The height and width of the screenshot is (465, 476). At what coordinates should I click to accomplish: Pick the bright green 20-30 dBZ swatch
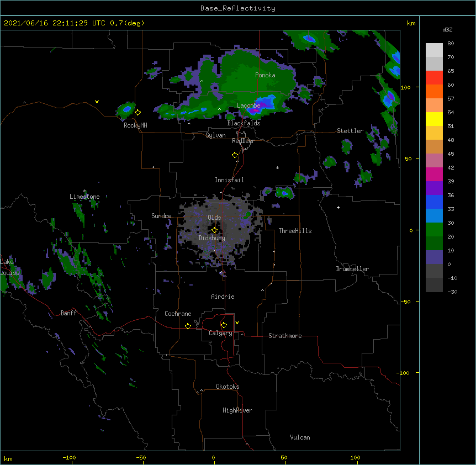tap(434, 230)
